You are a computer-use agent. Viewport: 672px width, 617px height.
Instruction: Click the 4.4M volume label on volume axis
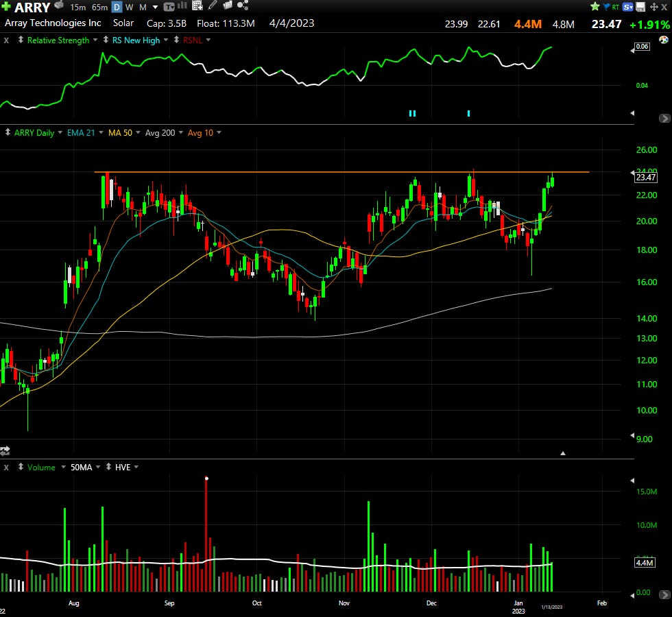(645, 563)
